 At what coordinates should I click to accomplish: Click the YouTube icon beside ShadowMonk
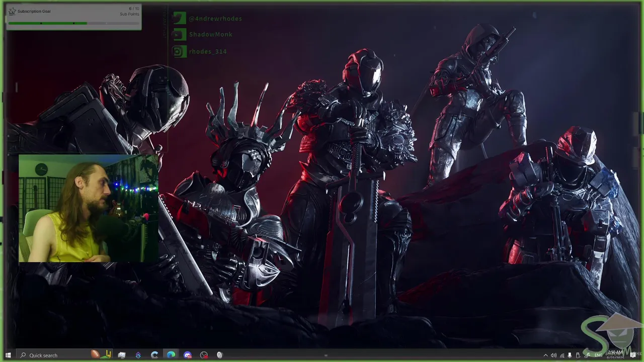coord(179,35)
